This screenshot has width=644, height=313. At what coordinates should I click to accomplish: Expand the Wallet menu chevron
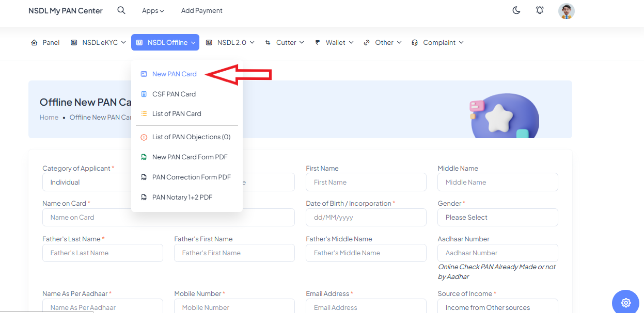coord(351,42)
